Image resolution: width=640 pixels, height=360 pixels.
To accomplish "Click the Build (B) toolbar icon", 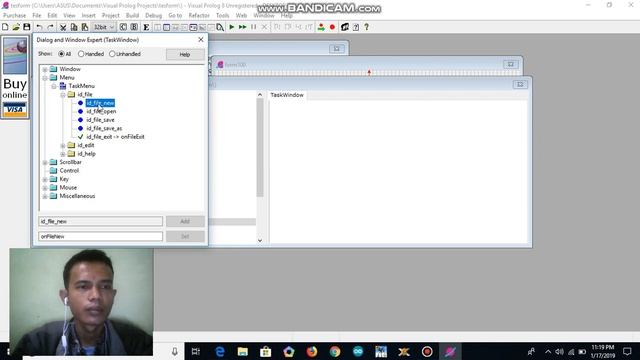I will [134, 27].
